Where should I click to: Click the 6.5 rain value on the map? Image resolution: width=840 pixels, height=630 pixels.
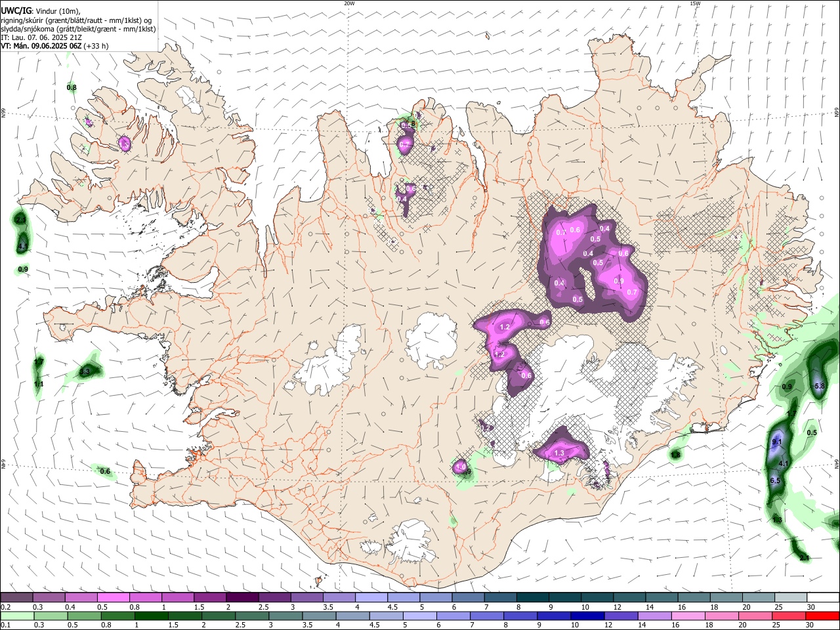[774, 480]
